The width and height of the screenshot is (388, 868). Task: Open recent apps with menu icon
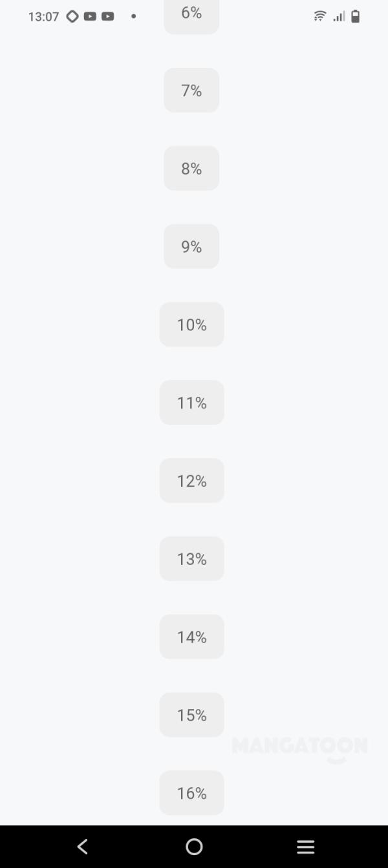coord(306,847)
